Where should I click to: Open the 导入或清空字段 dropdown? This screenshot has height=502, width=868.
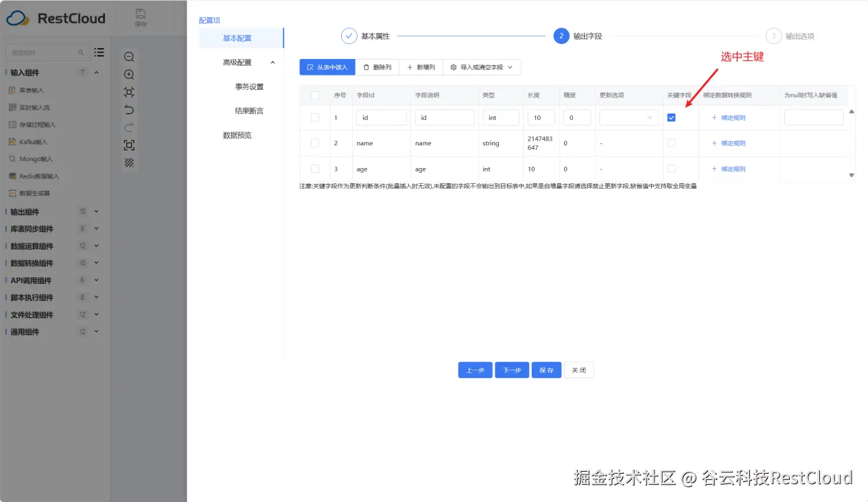pyautogui.click(x=482, y=67)
